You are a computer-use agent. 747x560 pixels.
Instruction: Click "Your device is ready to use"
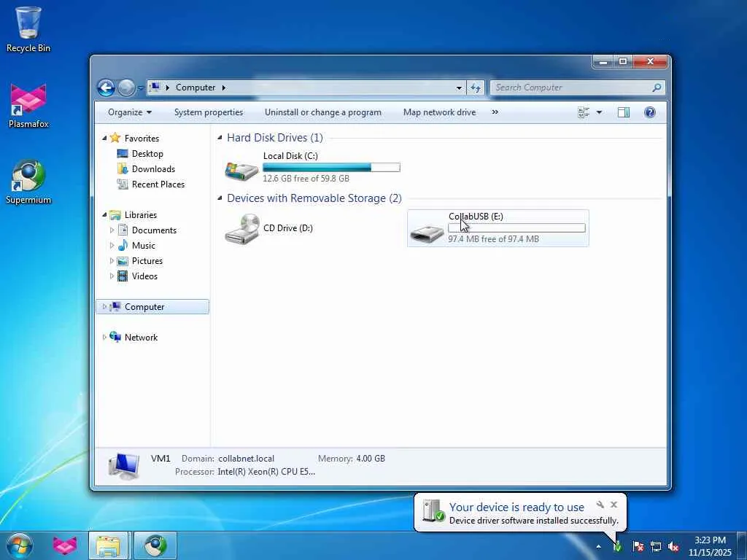pyautogui.click(x=516, y=507)
